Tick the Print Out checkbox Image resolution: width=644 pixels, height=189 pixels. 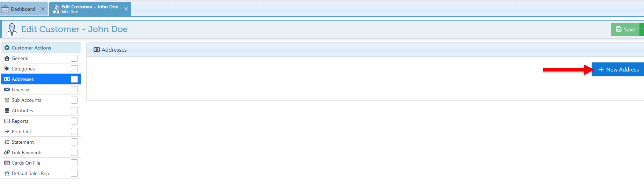click(x=74, y=131)
